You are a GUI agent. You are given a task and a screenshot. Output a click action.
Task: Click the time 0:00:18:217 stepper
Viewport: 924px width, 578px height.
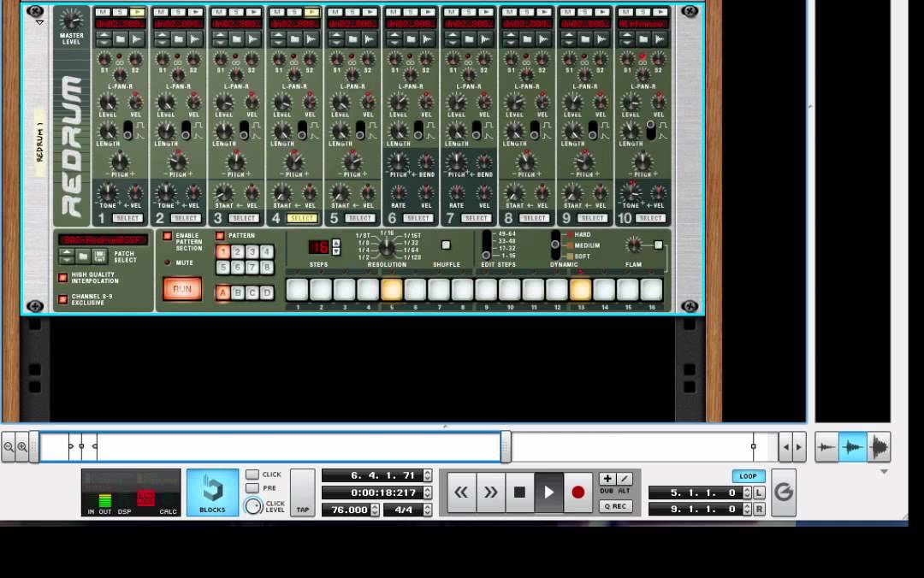point(428,492)
